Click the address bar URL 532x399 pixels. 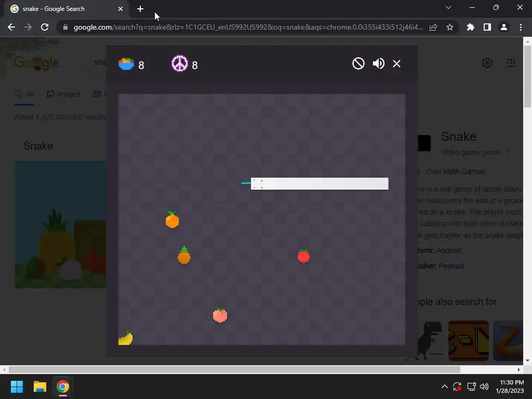248,27
